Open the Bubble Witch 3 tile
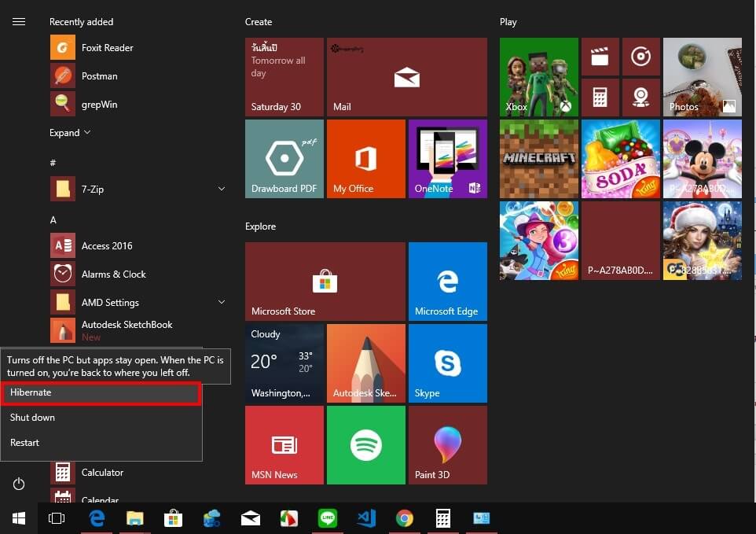 (539, 241)
